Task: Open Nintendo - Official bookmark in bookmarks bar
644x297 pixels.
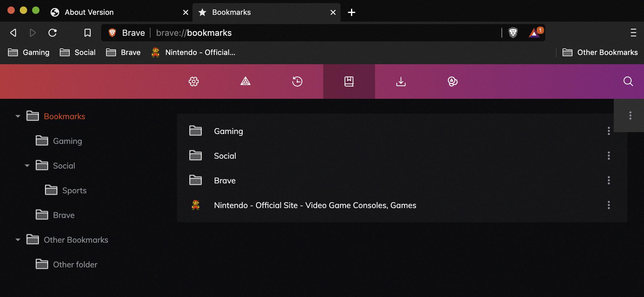Action: pos(193,52)
